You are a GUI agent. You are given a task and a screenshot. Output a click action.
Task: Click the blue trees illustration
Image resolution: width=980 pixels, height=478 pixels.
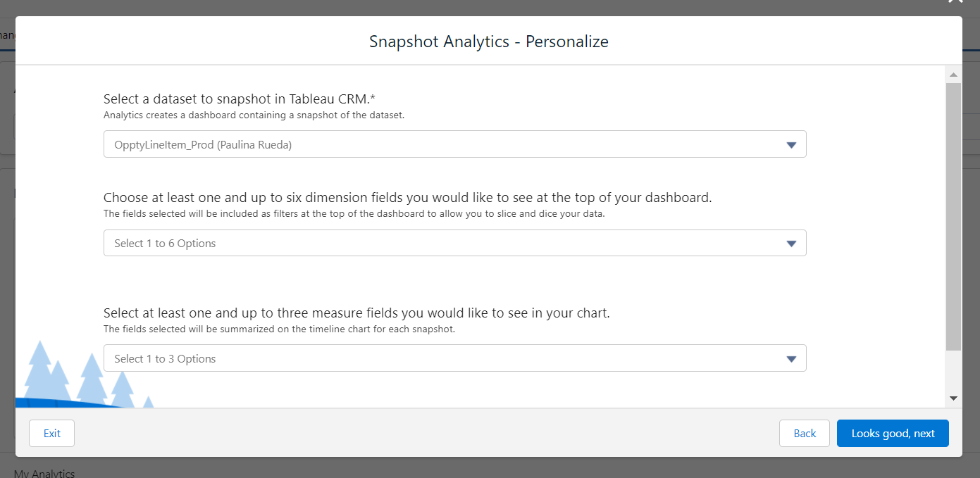pyautogui.click(x=86, y=375)
